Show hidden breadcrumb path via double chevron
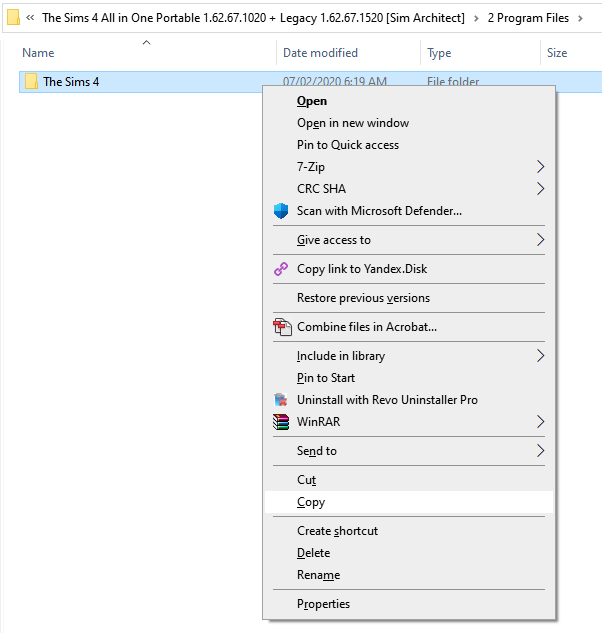Viewport: 602px width, 633px height. pos(30,18)
